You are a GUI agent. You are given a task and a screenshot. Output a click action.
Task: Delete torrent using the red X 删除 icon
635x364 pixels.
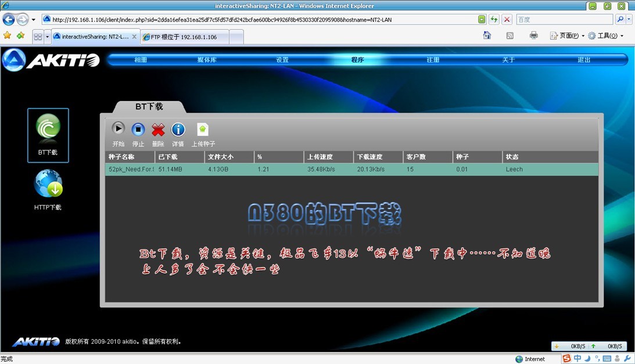tap(158, 129)
